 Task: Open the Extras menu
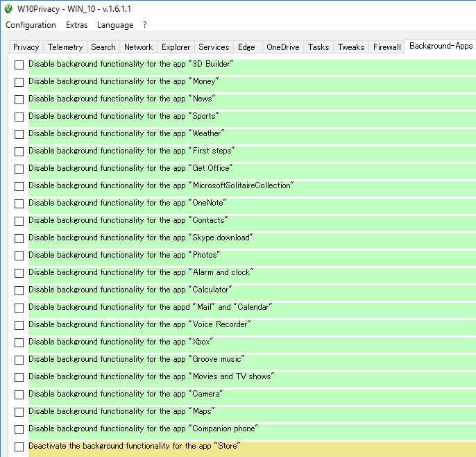[77, 25]
